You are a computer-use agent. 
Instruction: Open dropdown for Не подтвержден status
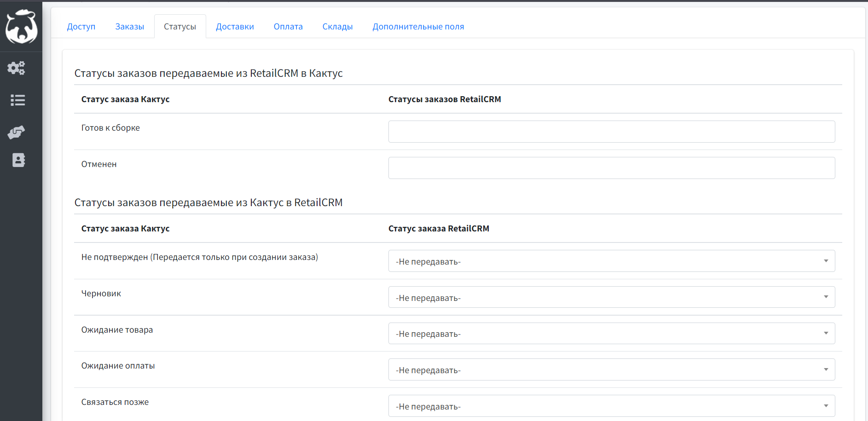(612, 261)
